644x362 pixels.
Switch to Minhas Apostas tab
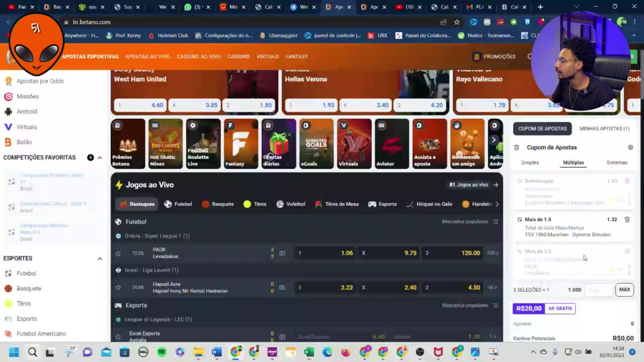[x=604, y=129]
